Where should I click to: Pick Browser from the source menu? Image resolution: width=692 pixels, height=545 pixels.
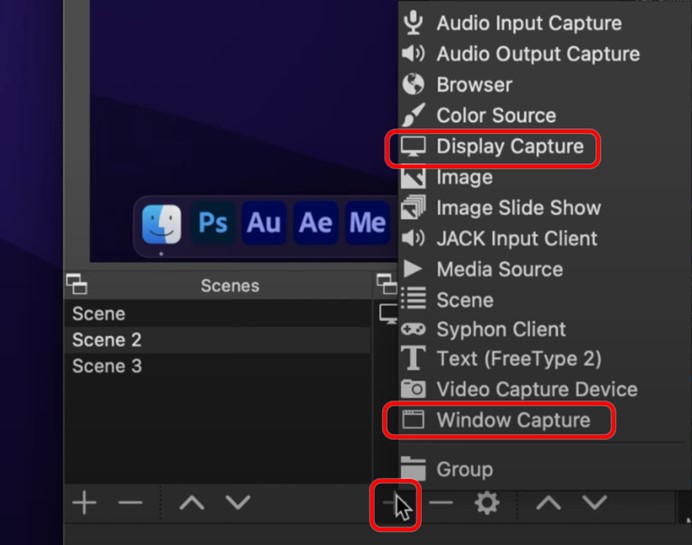click(x=474, y=85)
